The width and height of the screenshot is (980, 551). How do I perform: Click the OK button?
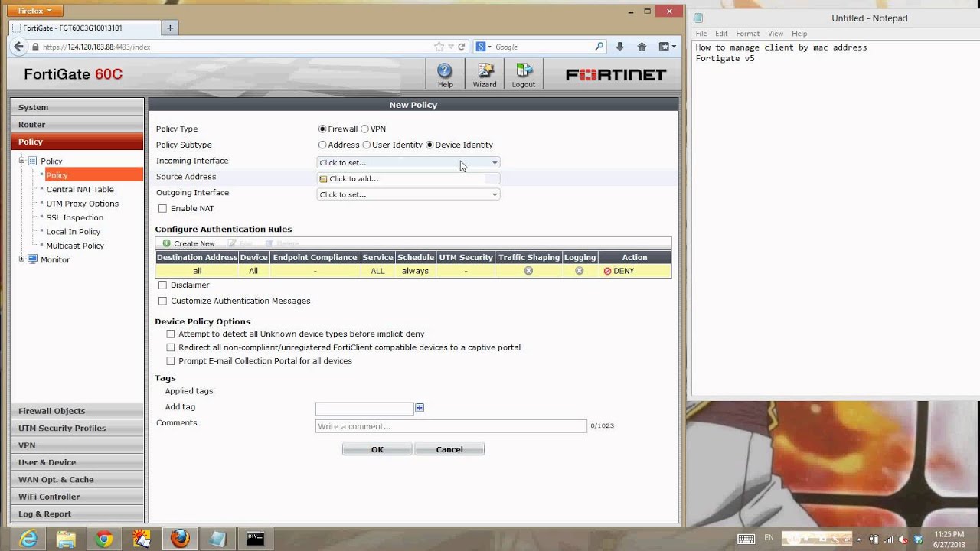[377, 449]
